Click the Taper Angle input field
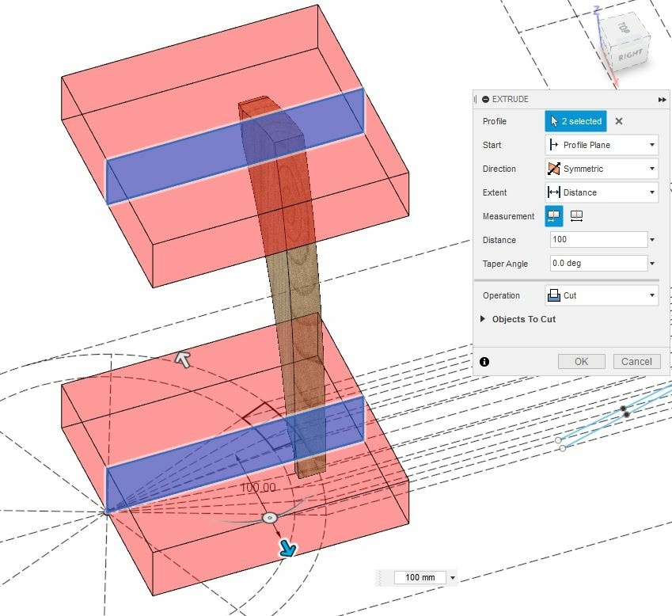This screenshot has height=616, width=672. tap(598, 263)
